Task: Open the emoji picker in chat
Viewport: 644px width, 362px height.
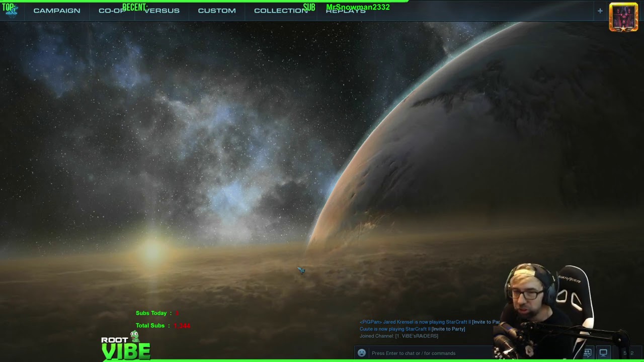Action: pos(361,353)
